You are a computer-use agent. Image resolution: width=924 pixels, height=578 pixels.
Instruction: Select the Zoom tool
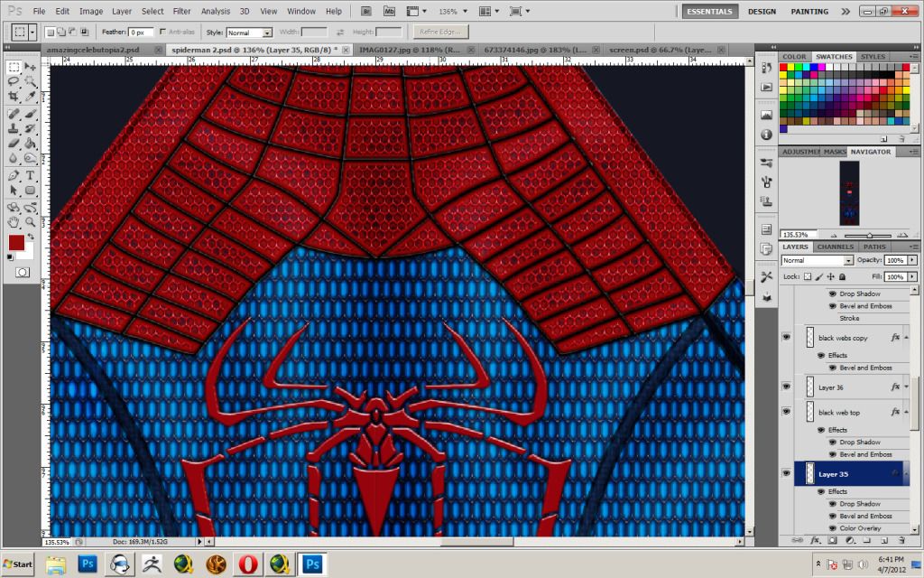click(x=30, y=222)
